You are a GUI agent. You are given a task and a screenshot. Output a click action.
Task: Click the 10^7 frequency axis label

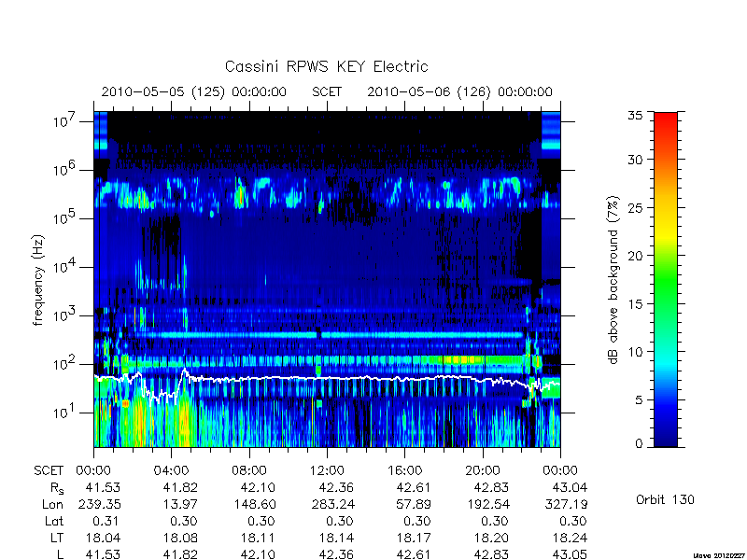pyautogui.click(x=63, y=121)
